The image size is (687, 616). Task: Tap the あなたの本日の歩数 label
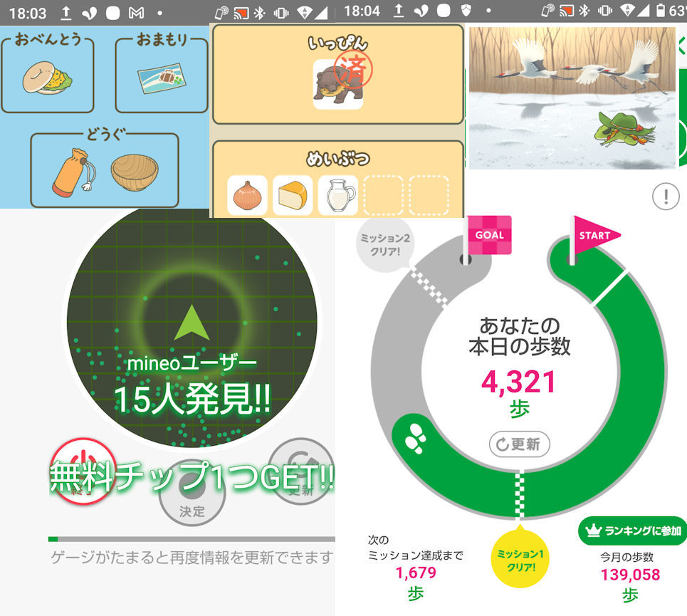pos(519,336)
